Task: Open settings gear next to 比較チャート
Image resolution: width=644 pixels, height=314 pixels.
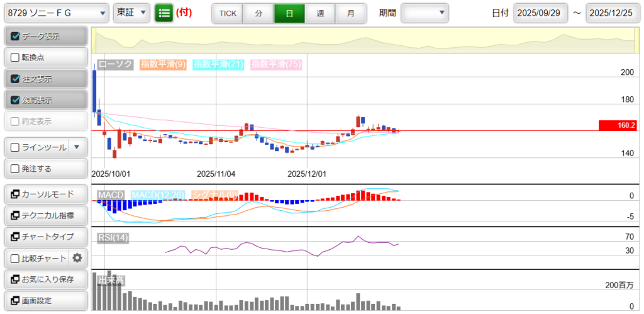Action: (77, 258)
